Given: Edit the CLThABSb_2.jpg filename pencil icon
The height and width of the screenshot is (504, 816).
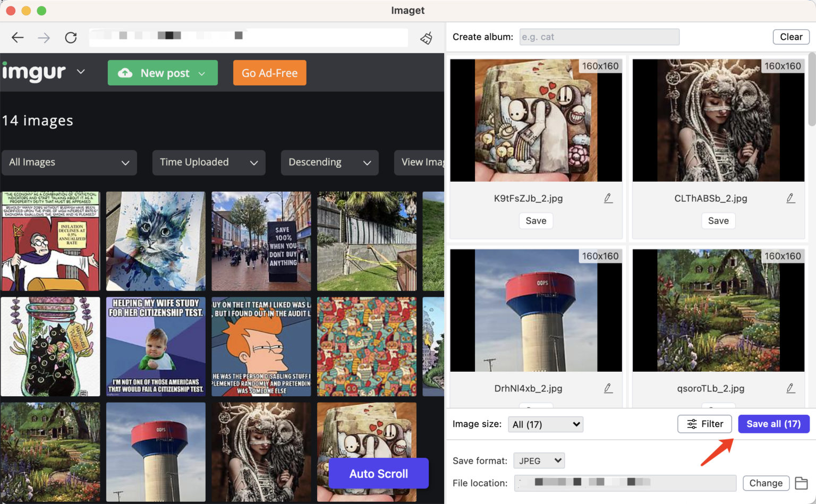Looking at the screenshot, I should click(x=790, y=198).
